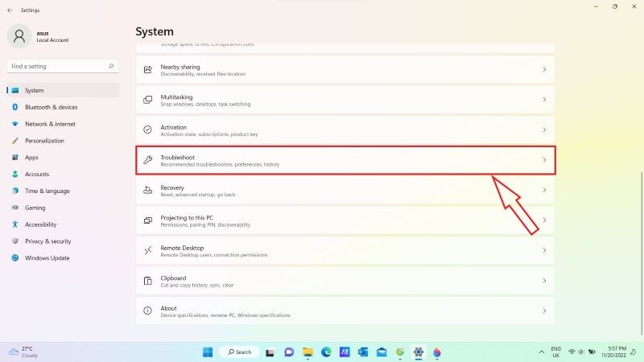Click the Activation checkmark icon

tap(148, 130)
